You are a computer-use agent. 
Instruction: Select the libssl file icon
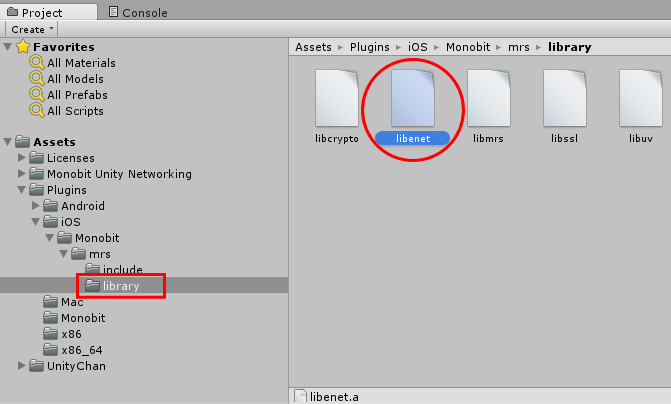[x=564, y=98]
